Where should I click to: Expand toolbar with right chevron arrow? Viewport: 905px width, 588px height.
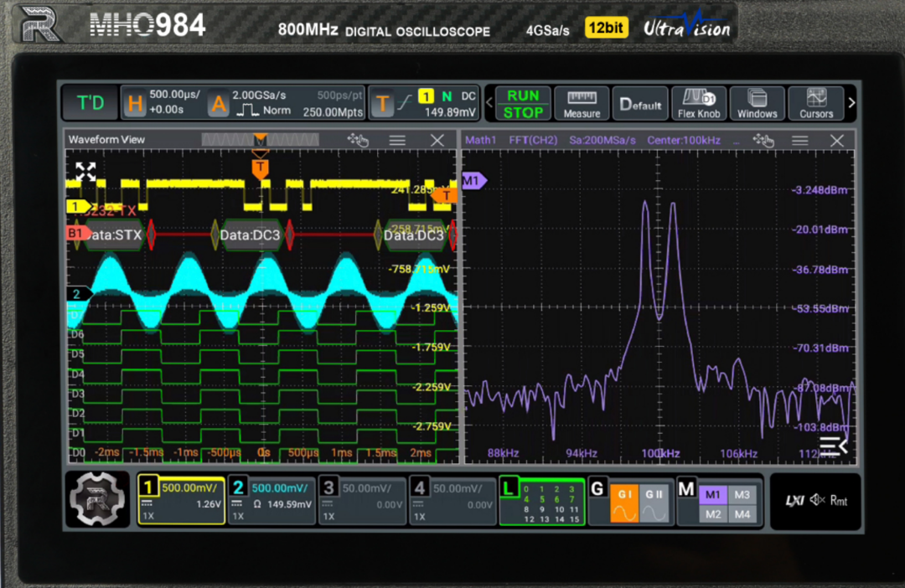coord(851,103)
